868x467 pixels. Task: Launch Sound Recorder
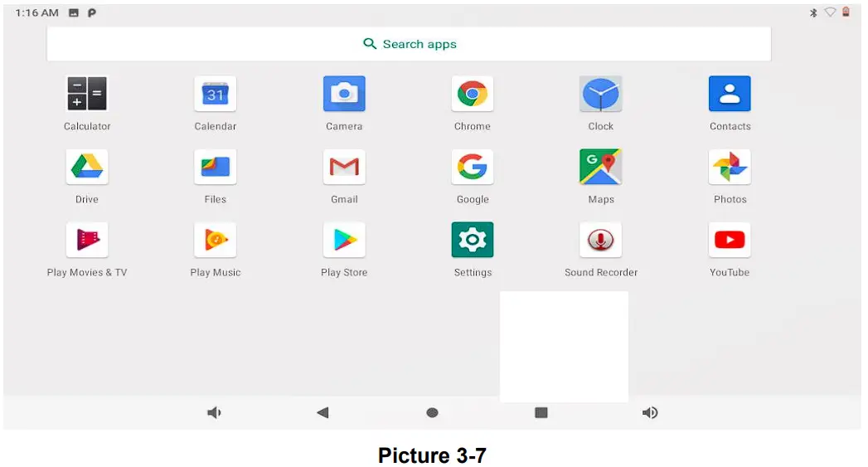tap(600, 240)
